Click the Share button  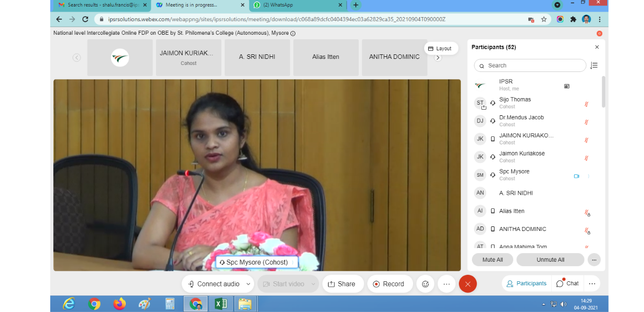pyautogui.click(x=342, y=284)
